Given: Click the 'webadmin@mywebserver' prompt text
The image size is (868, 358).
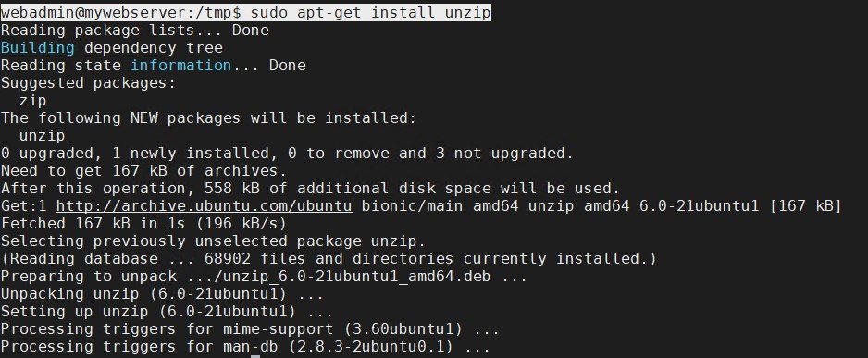Looking at the screenshot, I should point(93,12).
